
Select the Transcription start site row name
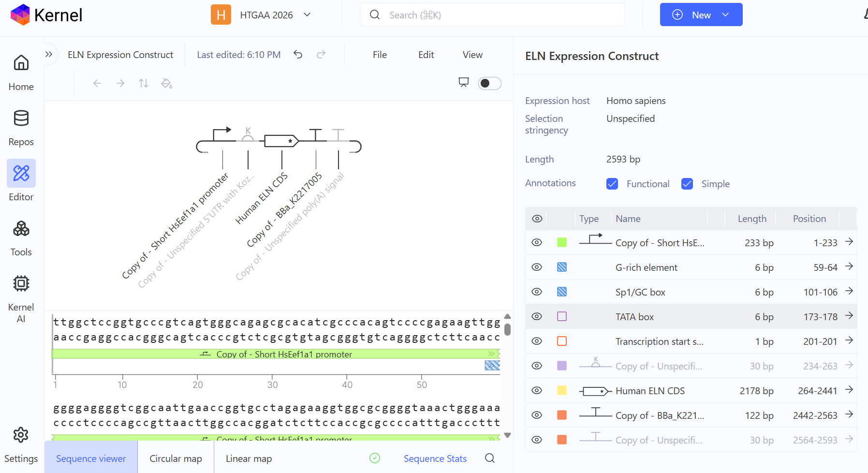pyautogui.click(x=659, y=341)
